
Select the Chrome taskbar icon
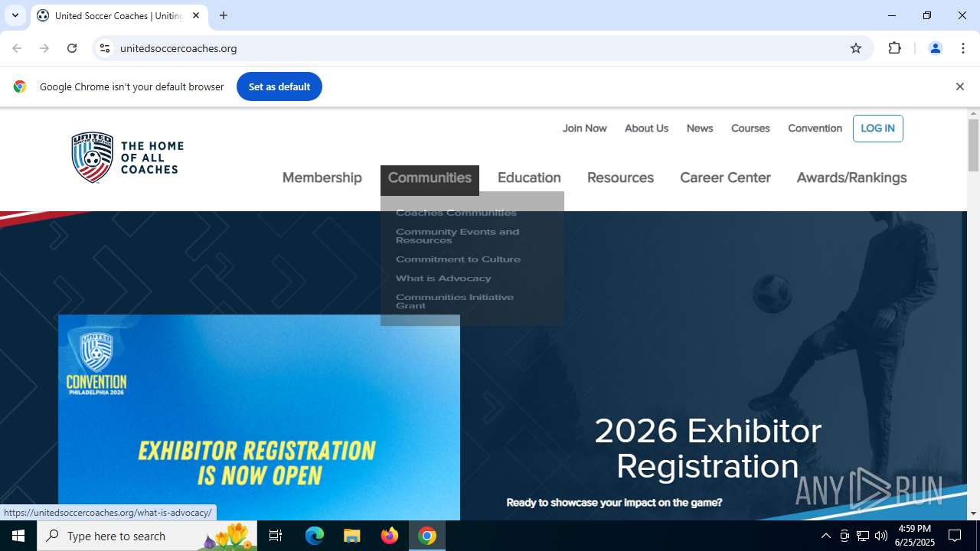coord(427,536)
